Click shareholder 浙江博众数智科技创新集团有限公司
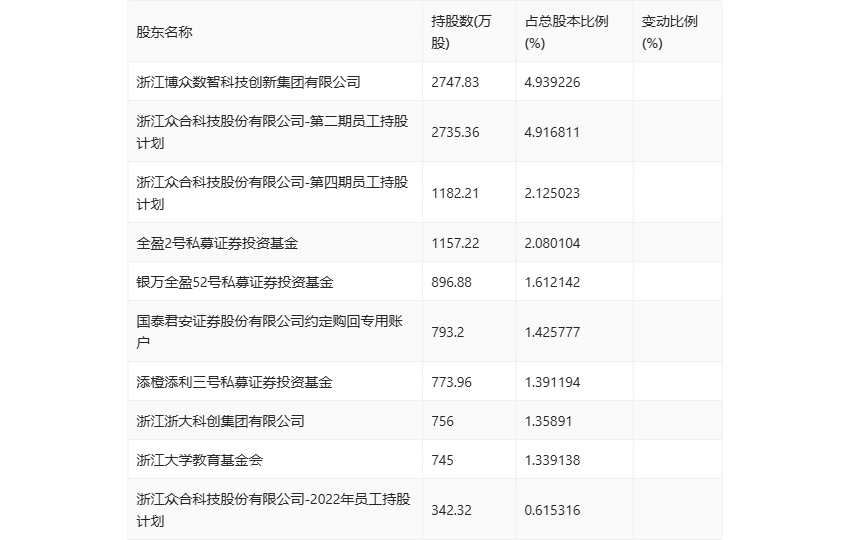Image resolution: width=850 pixels, height=540 pixels. coord(248,82)
